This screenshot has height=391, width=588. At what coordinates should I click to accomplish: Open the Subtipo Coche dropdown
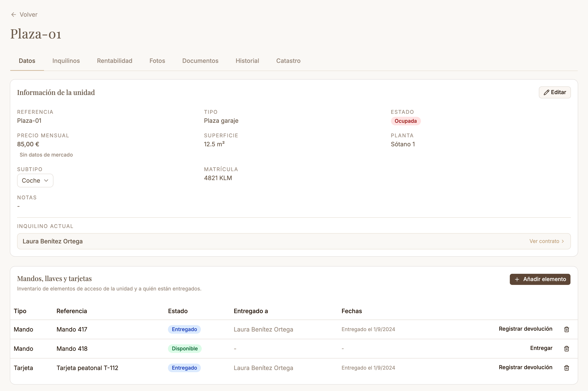click(x=35, y=180)
